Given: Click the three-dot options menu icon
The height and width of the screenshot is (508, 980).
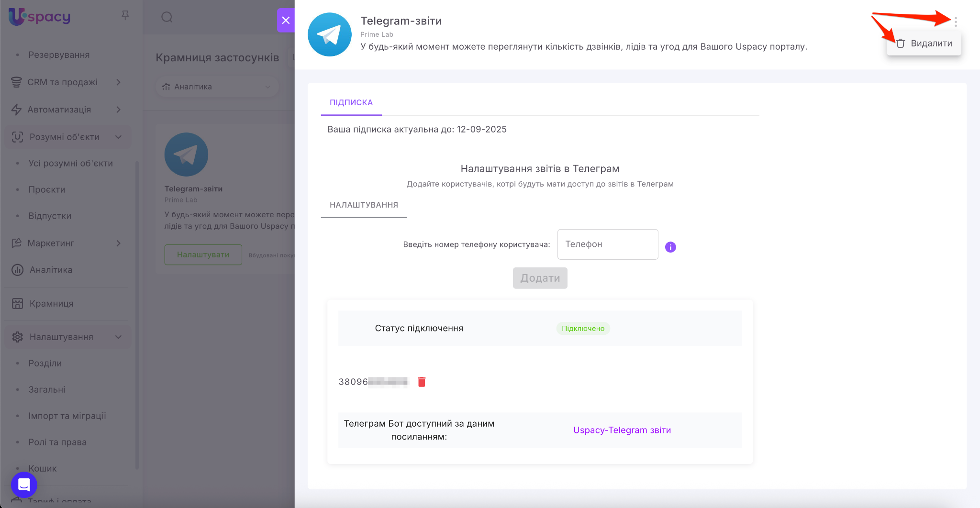Looking at the screenshot, I should [955, 22].
